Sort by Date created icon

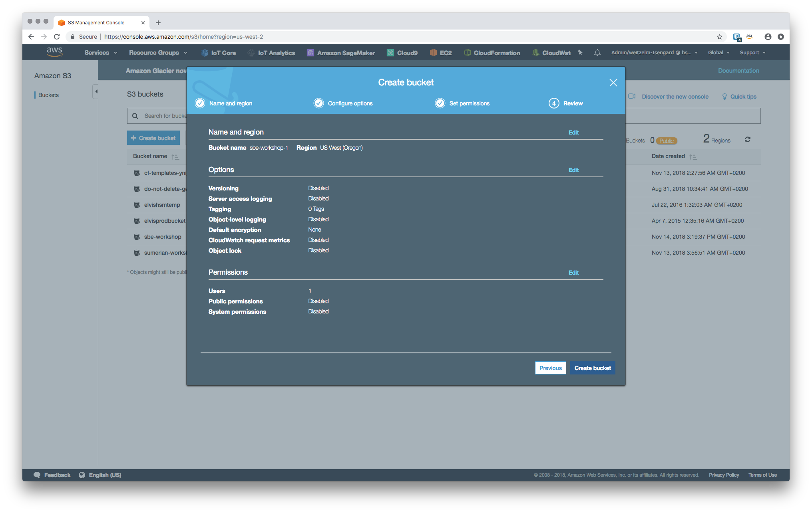coord(693,157)
